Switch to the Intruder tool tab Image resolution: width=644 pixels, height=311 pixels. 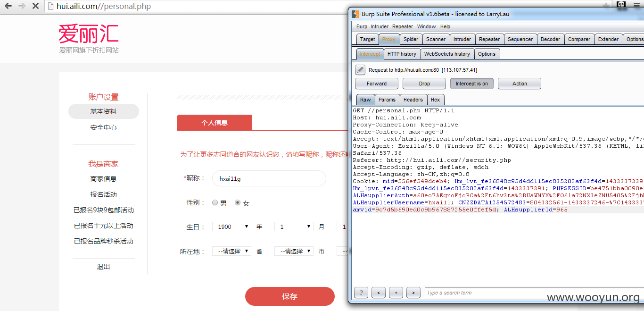click(462, 39)
